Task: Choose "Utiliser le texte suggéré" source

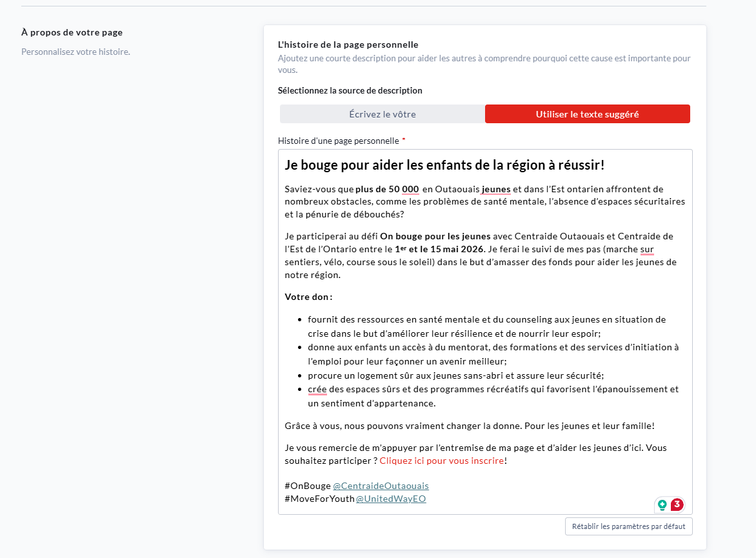Action: [587, 114]
